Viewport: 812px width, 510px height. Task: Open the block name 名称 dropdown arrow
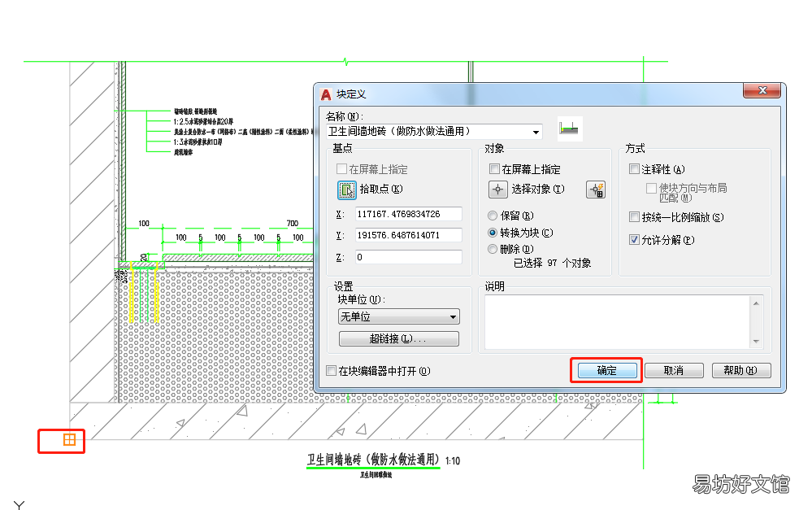coord(536,132)
